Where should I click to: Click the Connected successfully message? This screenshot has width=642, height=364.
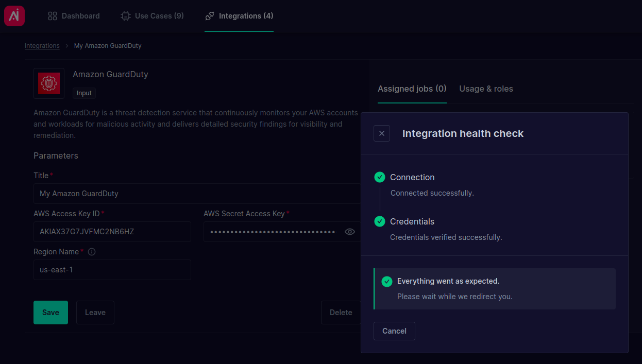point(432,193)
